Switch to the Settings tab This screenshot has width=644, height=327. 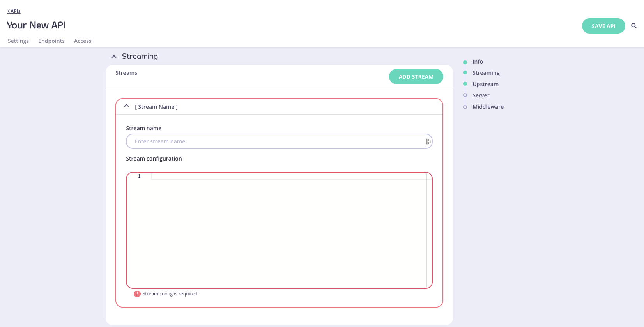tap(18, 41)
